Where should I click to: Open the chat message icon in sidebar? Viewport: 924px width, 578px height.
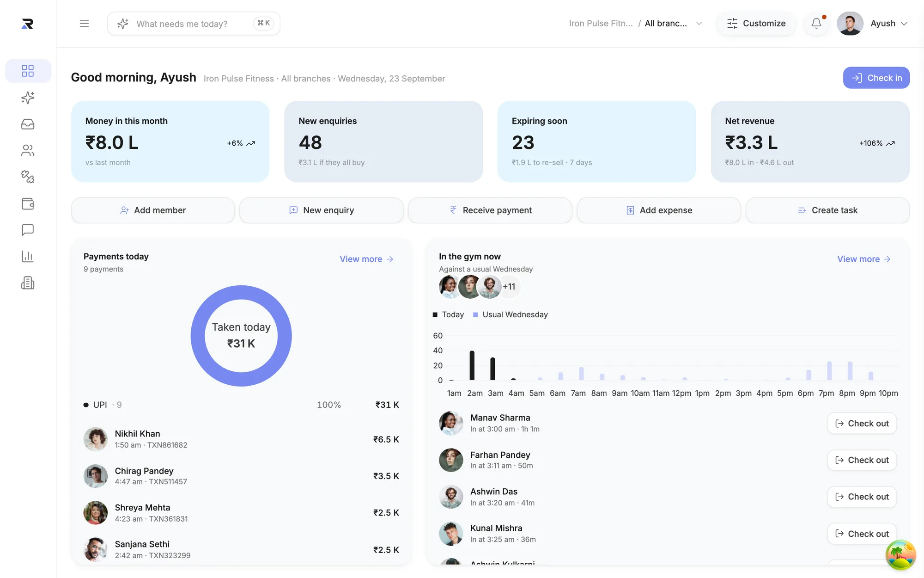(x=28, y=230)
